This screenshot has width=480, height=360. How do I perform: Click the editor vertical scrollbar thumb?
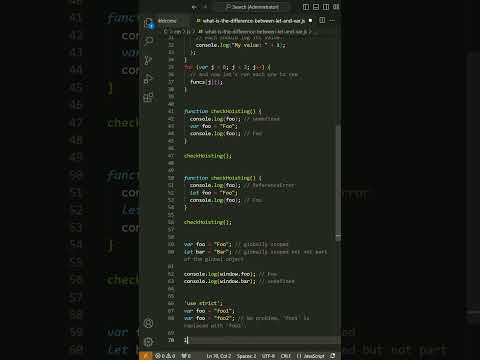pyautogui.click(x=338, y=182)
